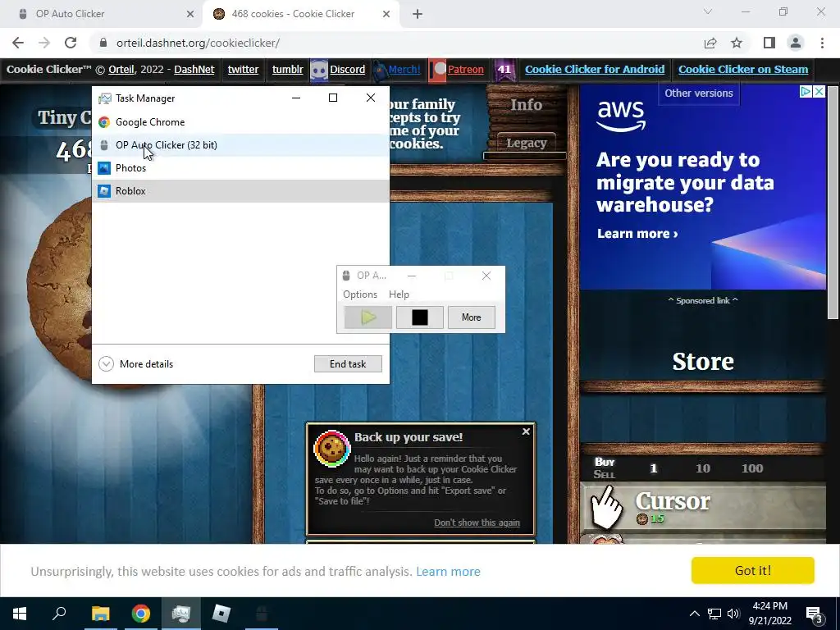Show hidden system tray icons
The width and height of the screenshot is (840, 630).
tap(694, 614)
